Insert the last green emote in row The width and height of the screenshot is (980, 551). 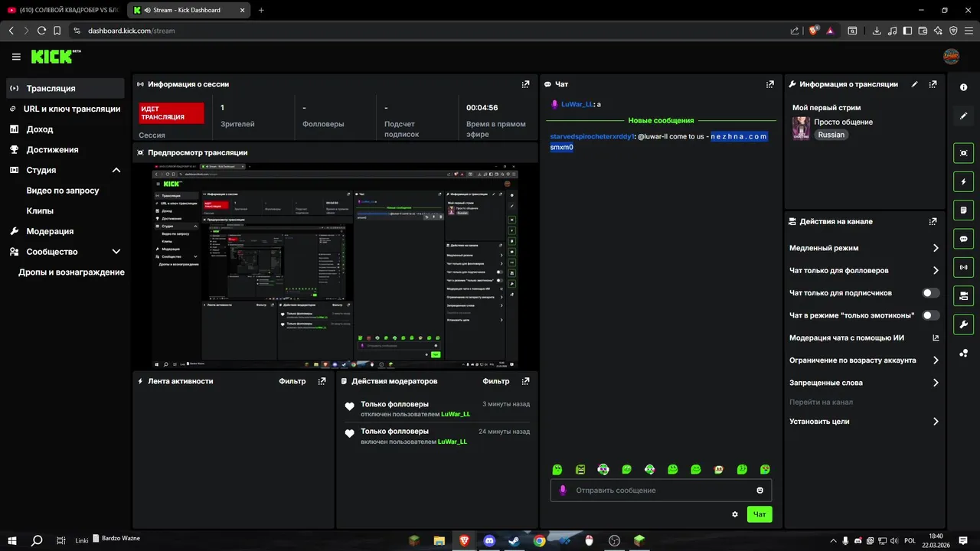tap(765, 469)
